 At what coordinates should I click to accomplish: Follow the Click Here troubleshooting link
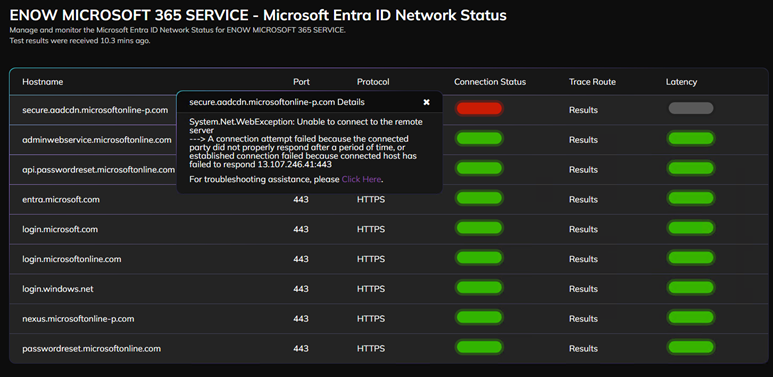point(361,179)
